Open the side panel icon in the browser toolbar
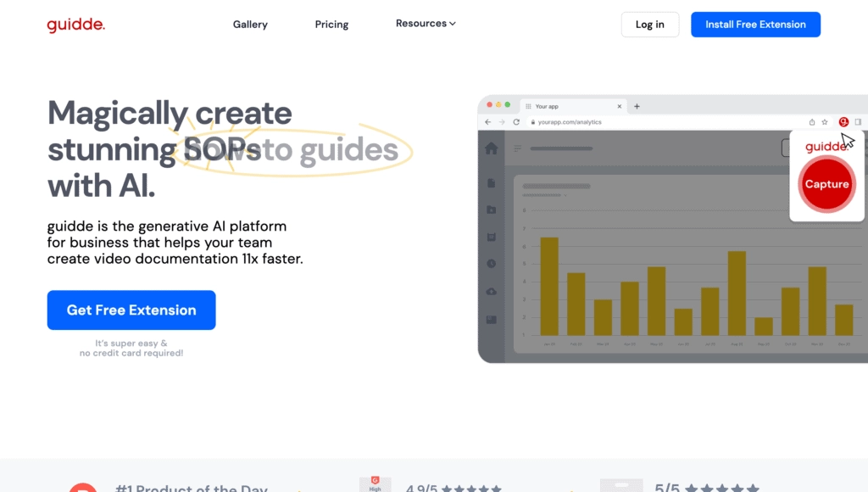The height and width of the screenshot is (492, 868). coord(858,121)
